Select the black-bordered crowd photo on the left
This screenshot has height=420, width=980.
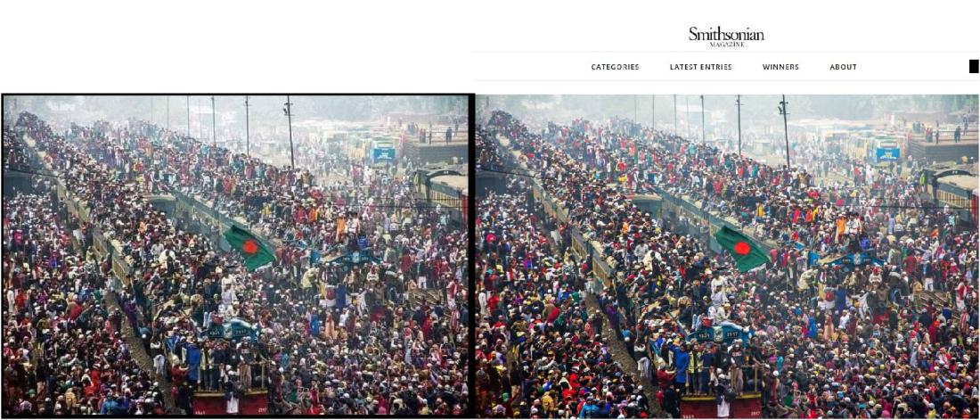[237, 255]
